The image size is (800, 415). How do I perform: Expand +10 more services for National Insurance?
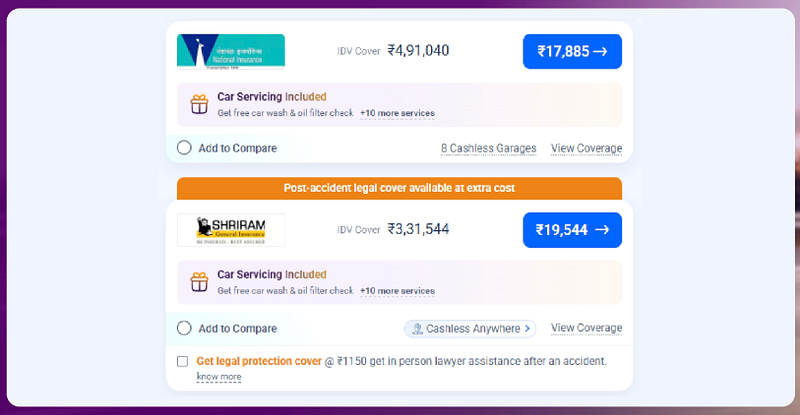click(397, 113)
